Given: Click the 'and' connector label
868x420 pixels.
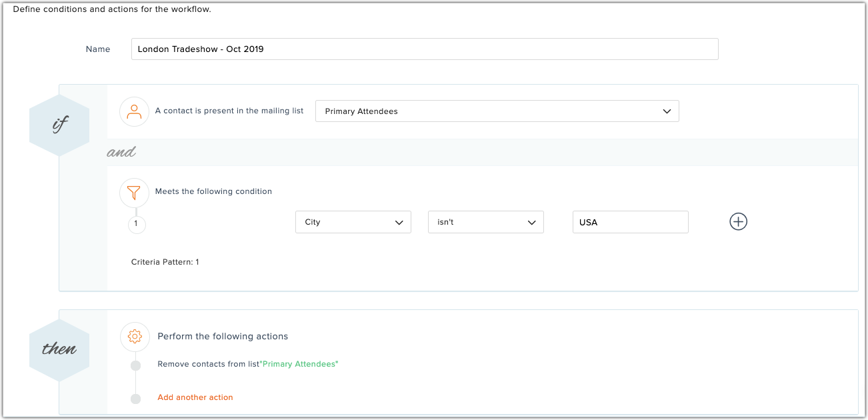Looking at the screenshot, I should click(x=121, y=153).
